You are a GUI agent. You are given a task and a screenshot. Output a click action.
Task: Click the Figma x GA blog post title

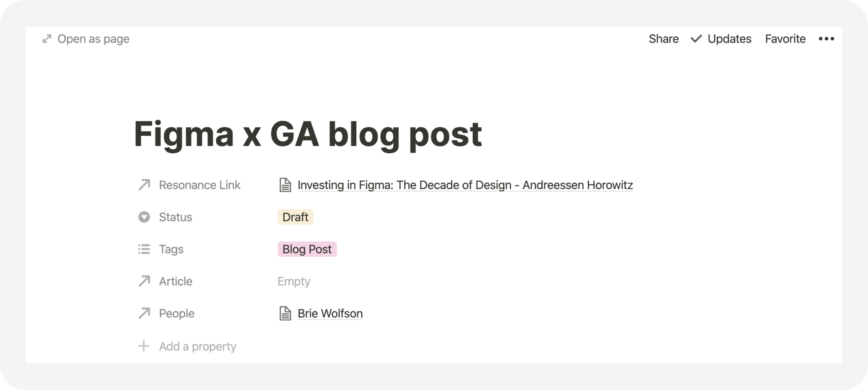point(308,134)
